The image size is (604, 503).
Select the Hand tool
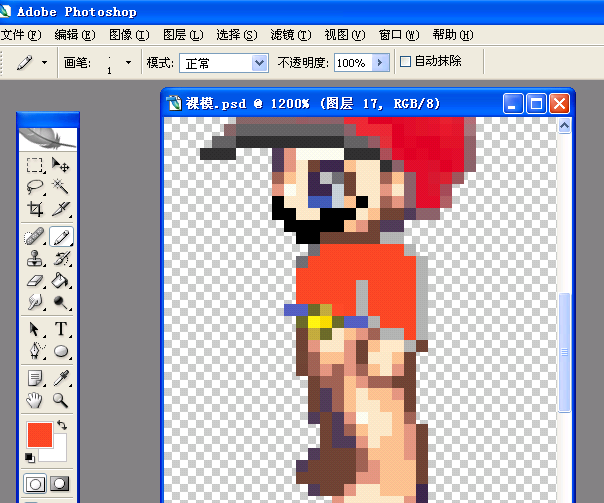[x=35, y=400]
